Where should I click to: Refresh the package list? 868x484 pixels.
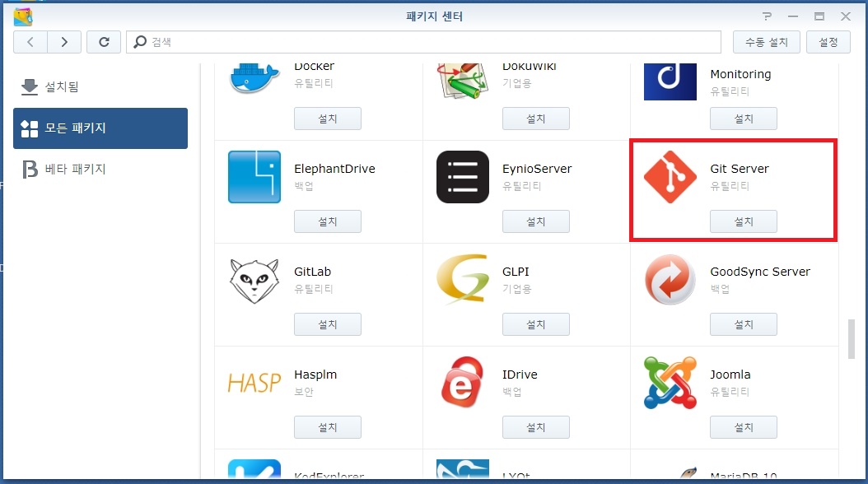coord(104,42)
